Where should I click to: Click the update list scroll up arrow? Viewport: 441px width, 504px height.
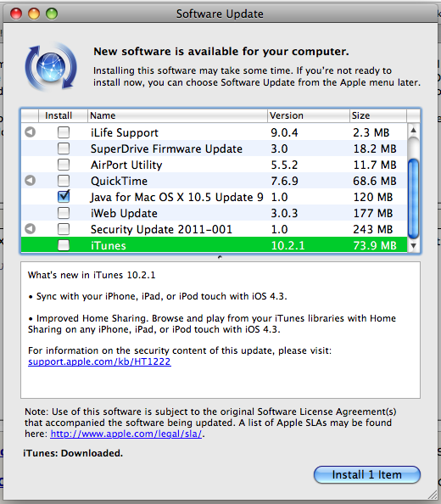tap(413, 130)
